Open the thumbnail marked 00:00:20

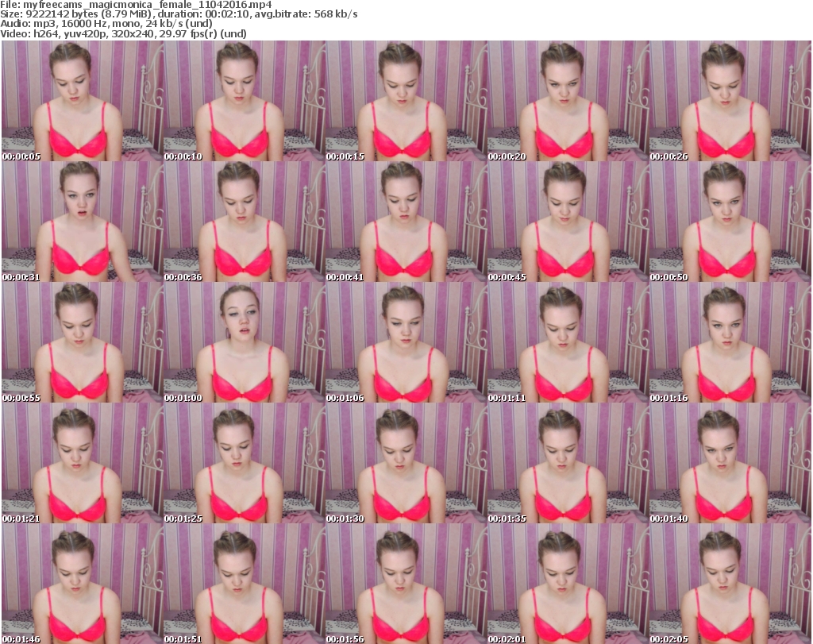568,101
